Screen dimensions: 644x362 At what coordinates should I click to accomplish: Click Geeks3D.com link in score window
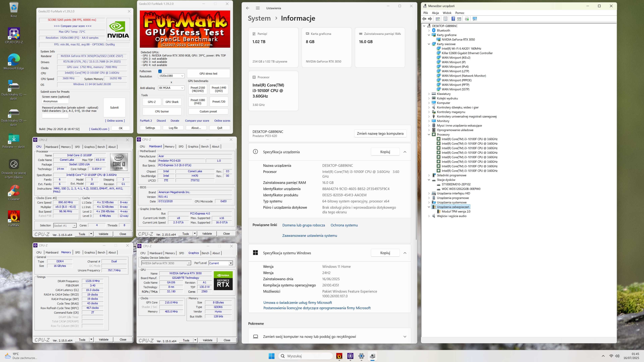point(99,129)
